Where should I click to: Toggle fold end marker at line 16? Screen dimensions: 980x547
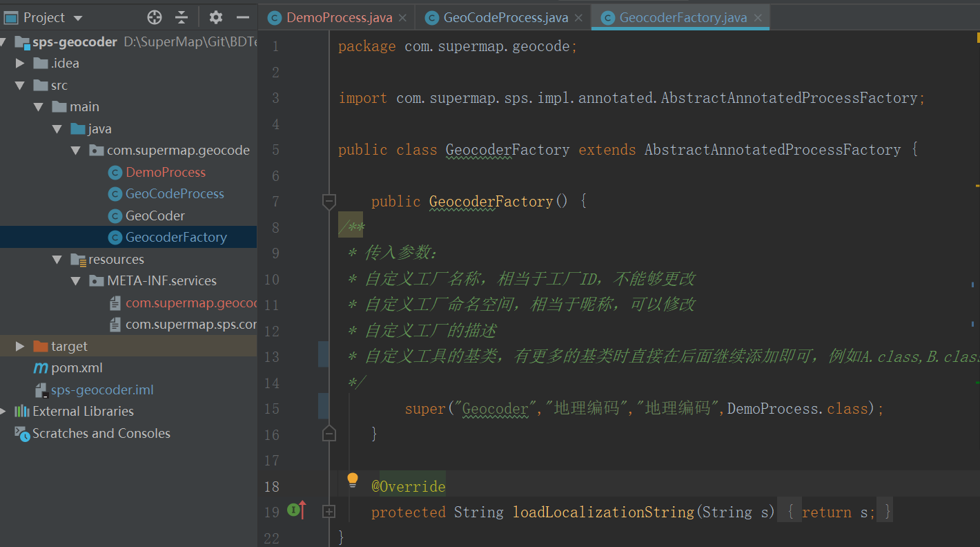point(329,434)
